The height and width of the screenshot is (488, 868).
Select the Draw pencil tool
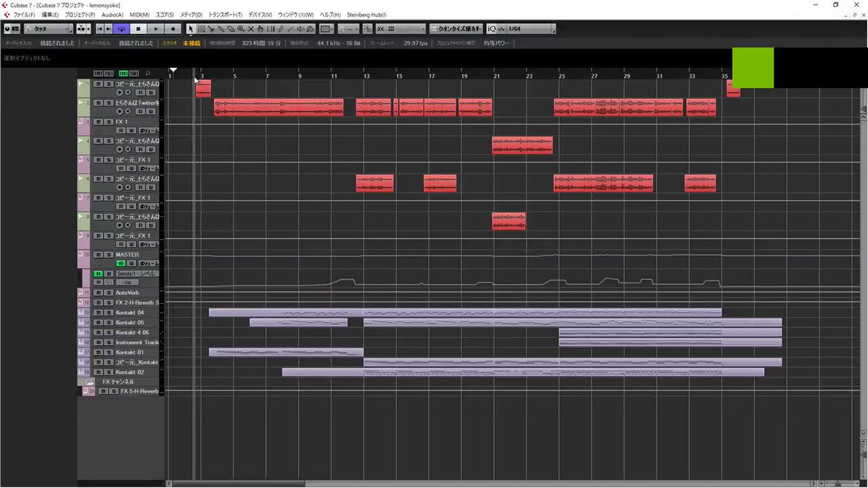click(280, 29)
